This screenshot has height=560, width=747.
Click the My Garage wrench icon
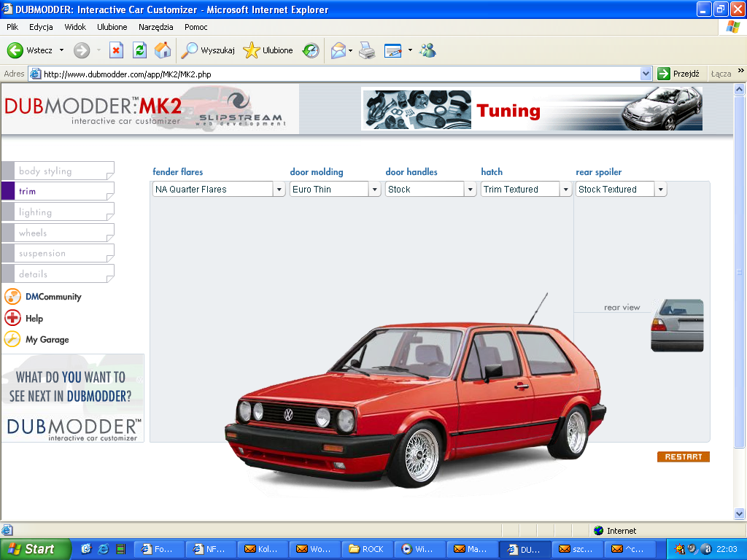(x=12, y=339)
